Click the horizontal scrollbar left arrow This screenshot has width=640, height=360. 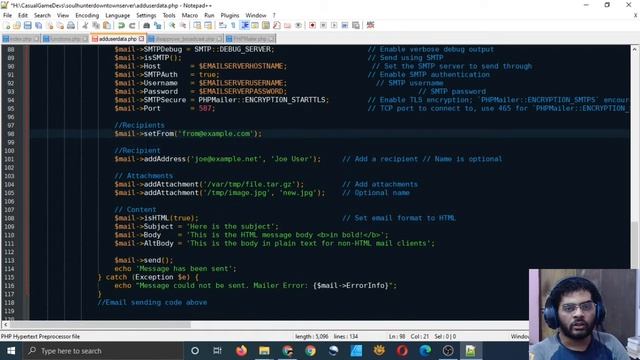coord(5,324)
